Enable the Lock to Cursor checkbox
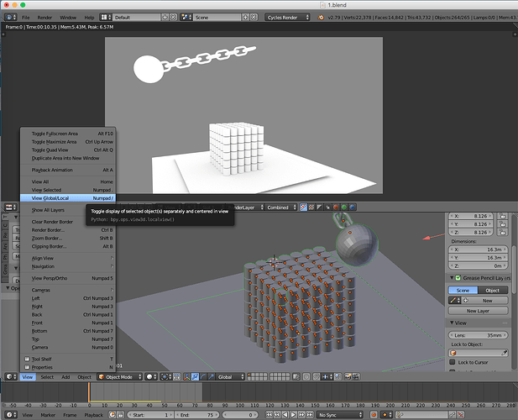This screenshot has height=420, width=518. point(453,362)
